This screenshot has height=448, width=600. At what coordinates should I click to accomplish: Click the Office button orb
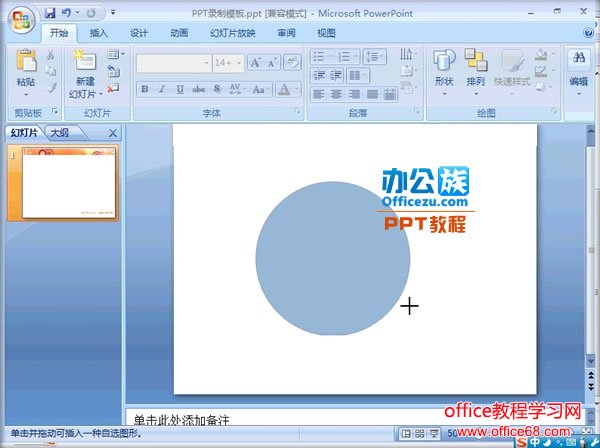22,20
